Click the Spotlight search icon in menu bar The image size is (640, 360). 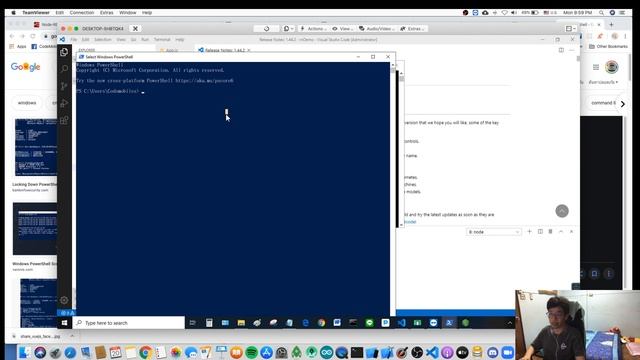(x=601, y=13)
